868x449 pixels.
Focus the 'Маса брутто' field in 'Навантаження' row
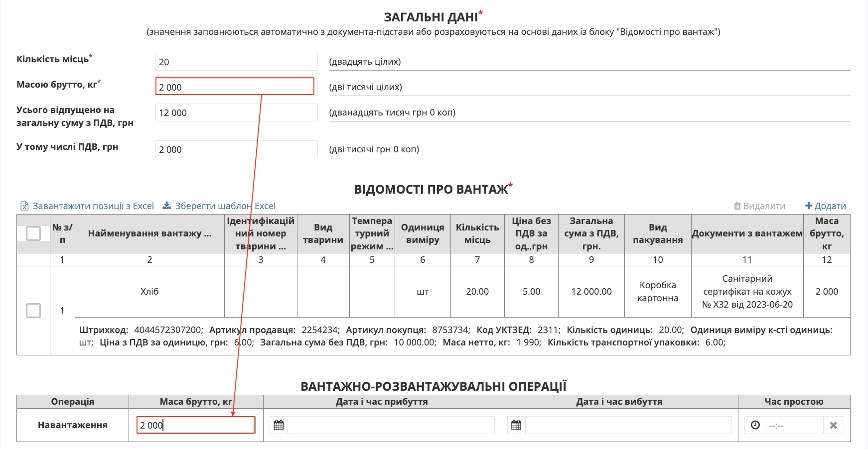pyautogui.click(x=195, y=425)
